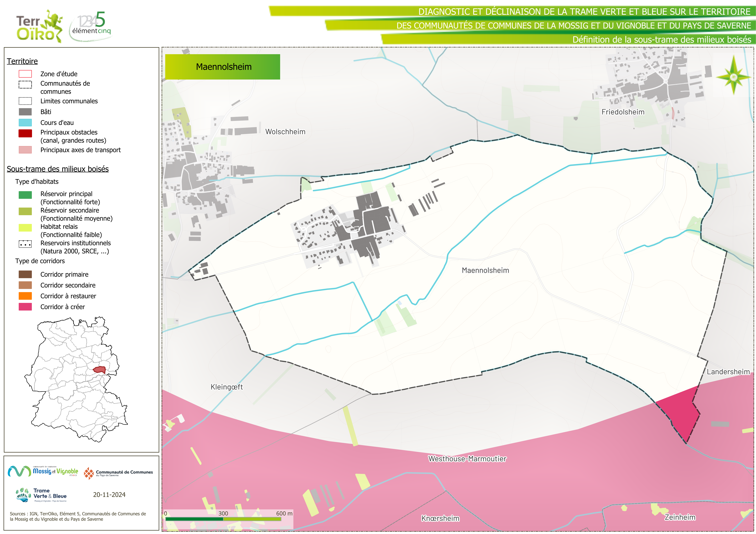
Task: Click the Territoire legend heading
Action: tap(22, 61)
